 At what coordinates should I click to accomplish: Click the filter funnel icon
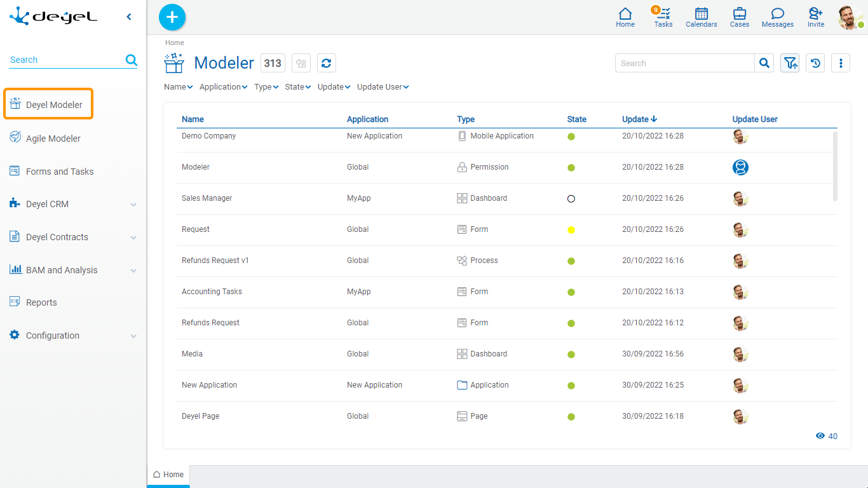(790, 63)
